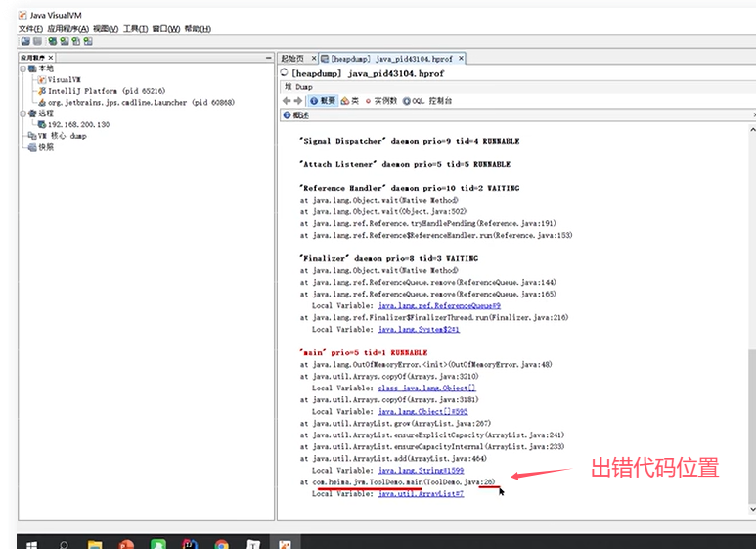Open the 帮助(H) menu
756x549 pixels.
[x=198, y=29]
